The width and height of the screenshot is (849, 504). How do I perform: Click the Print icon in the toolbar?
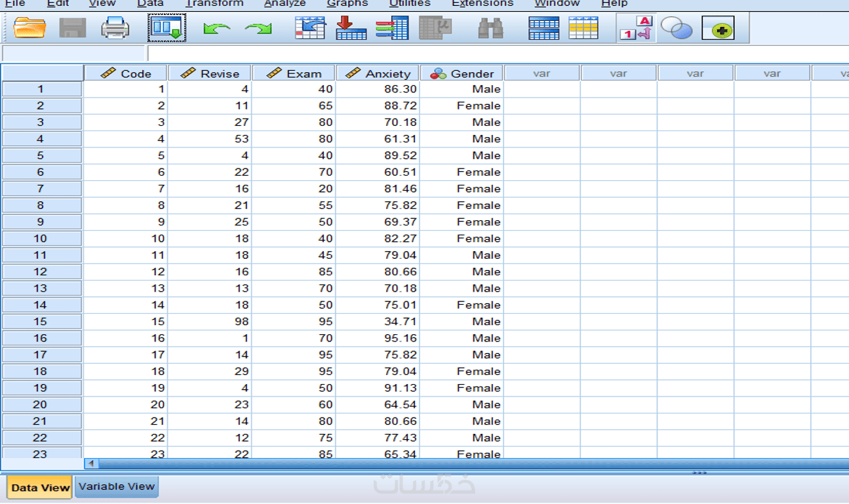pyautogui.click(x=115, y=28)
